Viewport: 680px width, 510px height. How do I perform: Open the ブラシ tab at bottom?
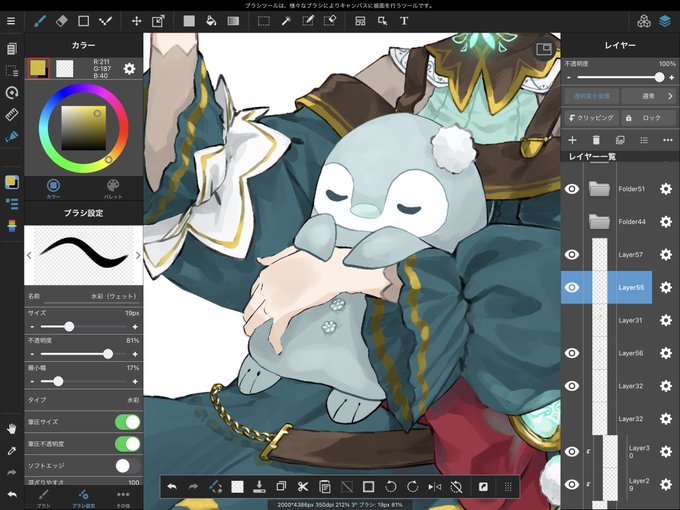[43, 497]
